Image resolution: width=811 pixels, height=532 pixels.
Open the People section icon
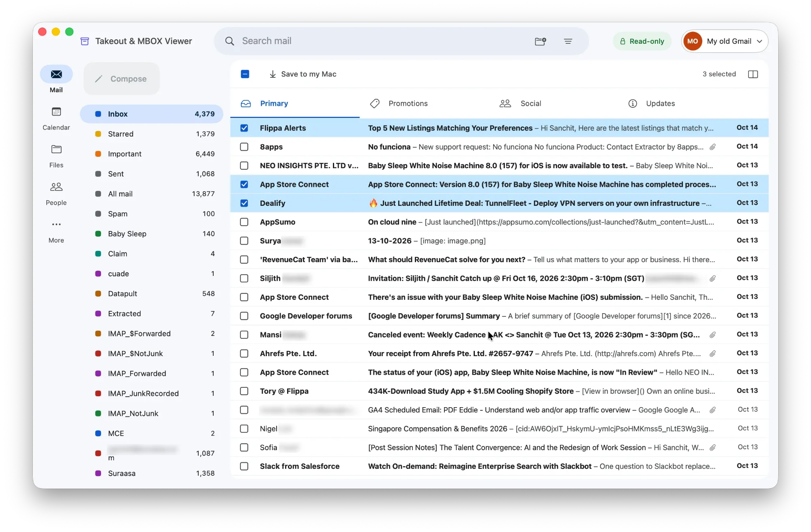[56, 187]
